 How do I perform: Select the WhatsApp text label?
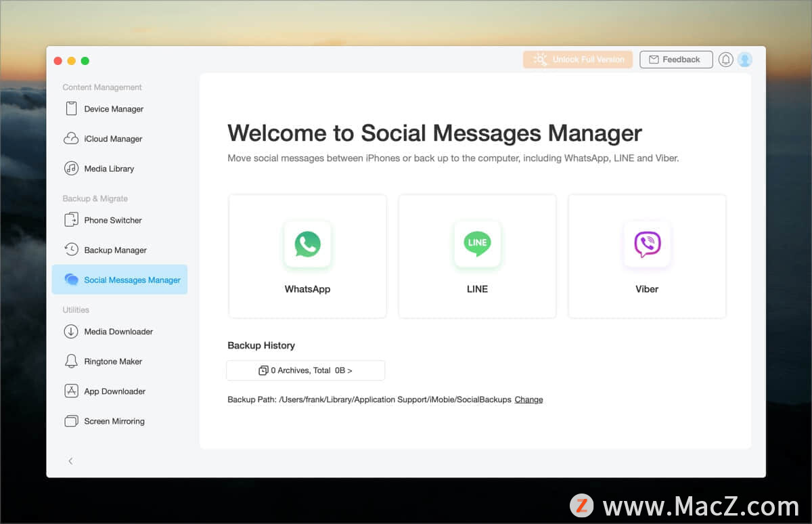[308, 289]
